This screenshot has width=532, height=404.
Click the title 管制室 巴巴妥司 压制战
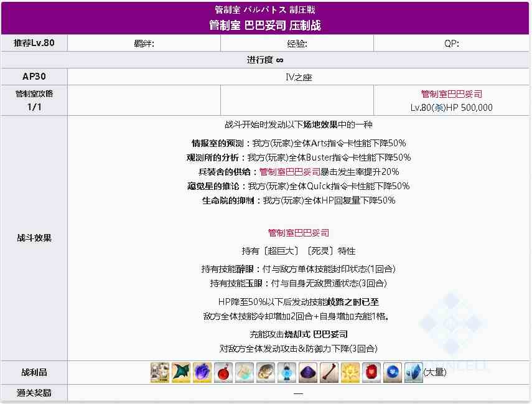point(265,25)
